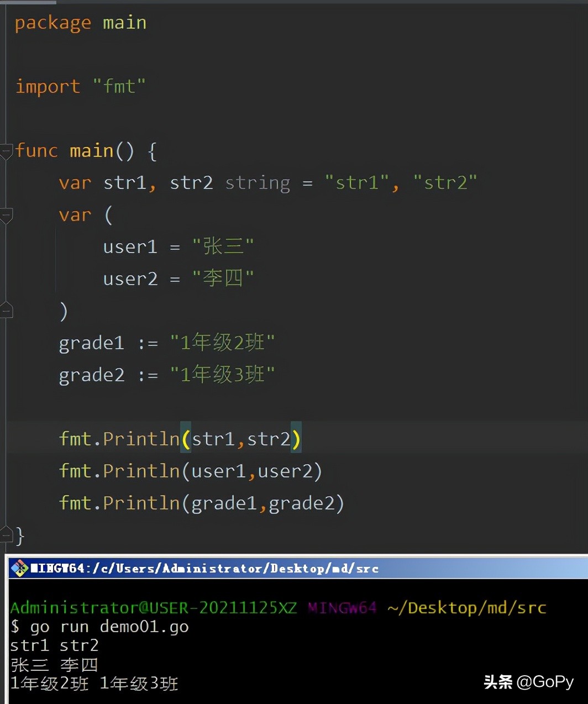Click the "1年级2班" string literal
The height and width of the screenshot is (704, 588).
222,343
